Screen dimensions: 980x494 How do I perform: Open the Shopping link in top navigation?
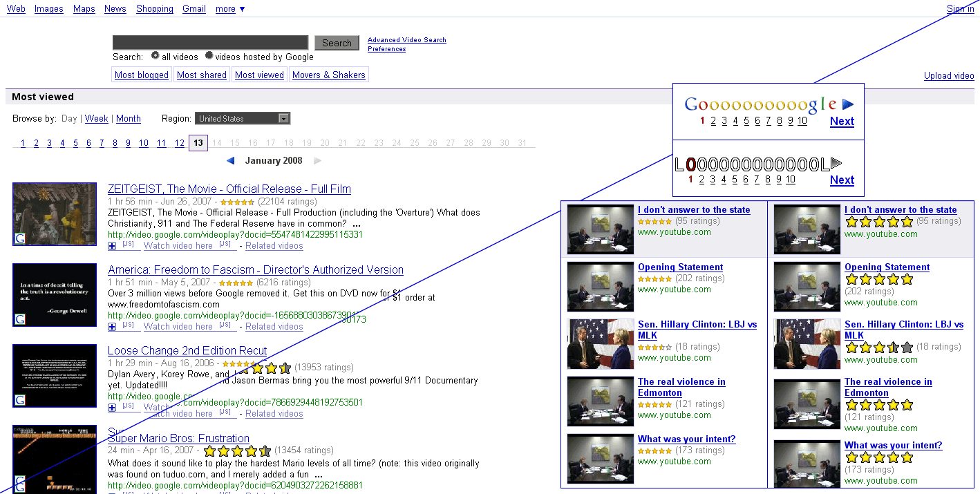[155, 9]
